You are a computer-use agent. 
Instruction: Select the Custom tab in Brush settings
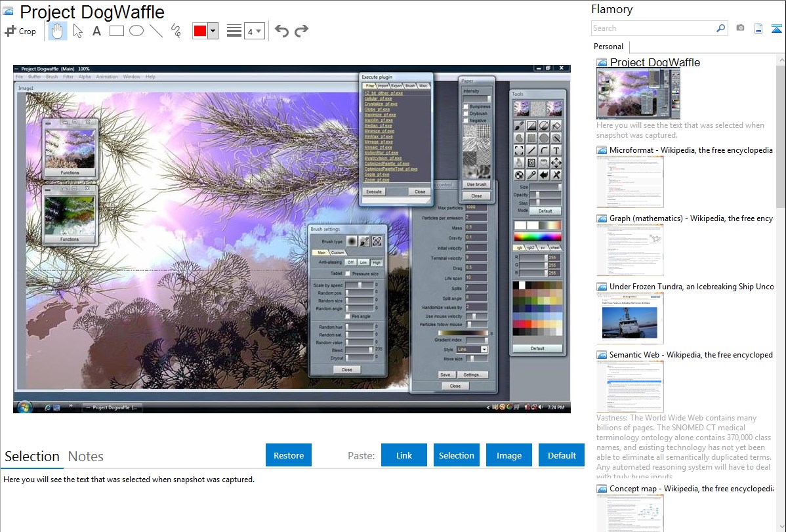(x=337, y=252)
